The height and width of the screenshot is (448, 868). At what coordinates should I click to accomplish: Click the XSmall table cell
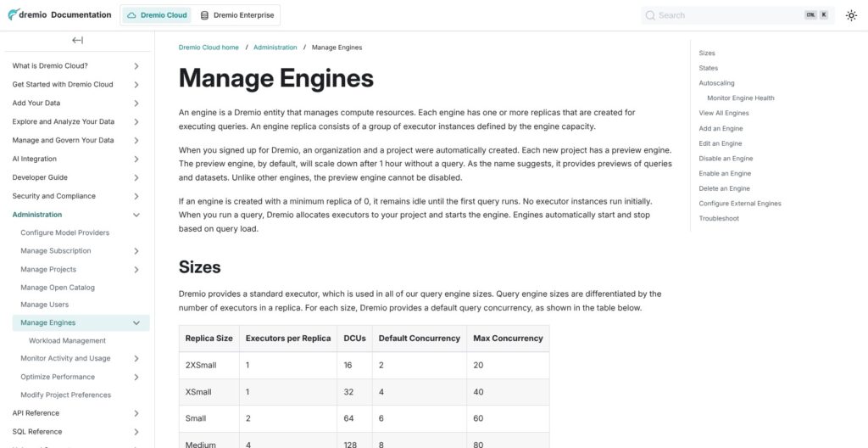click(209, 392)
